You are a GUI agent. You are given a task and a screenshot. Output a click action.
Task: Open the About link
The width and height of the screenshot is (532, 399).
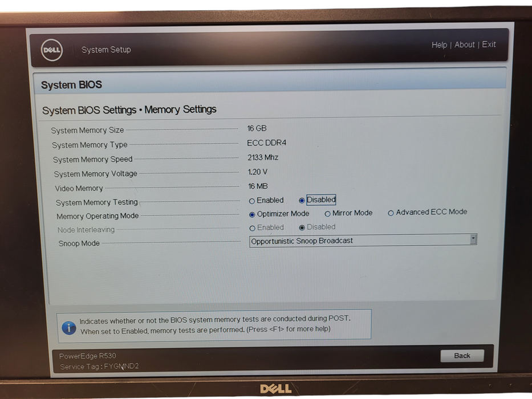coord(465,45)
